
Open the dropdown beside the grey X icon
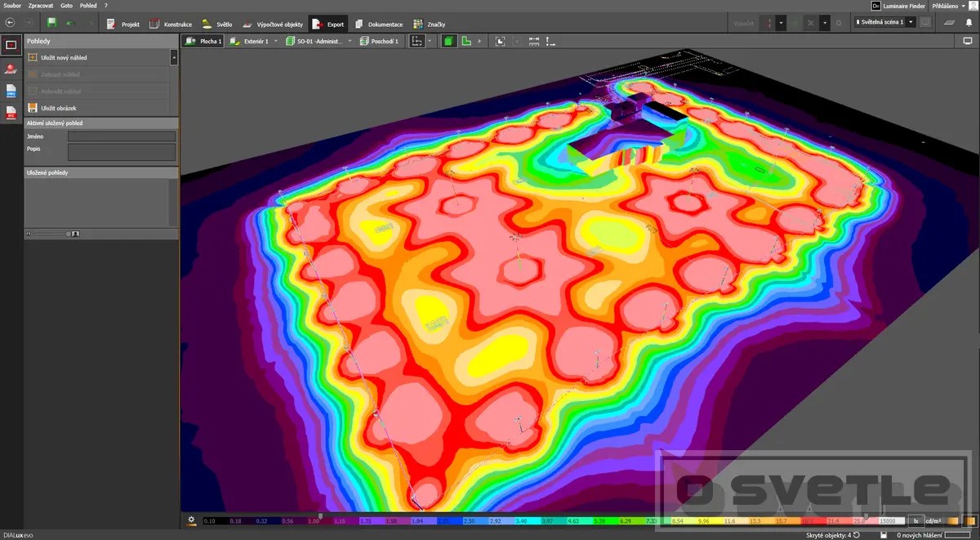click(x=823, y=23)
